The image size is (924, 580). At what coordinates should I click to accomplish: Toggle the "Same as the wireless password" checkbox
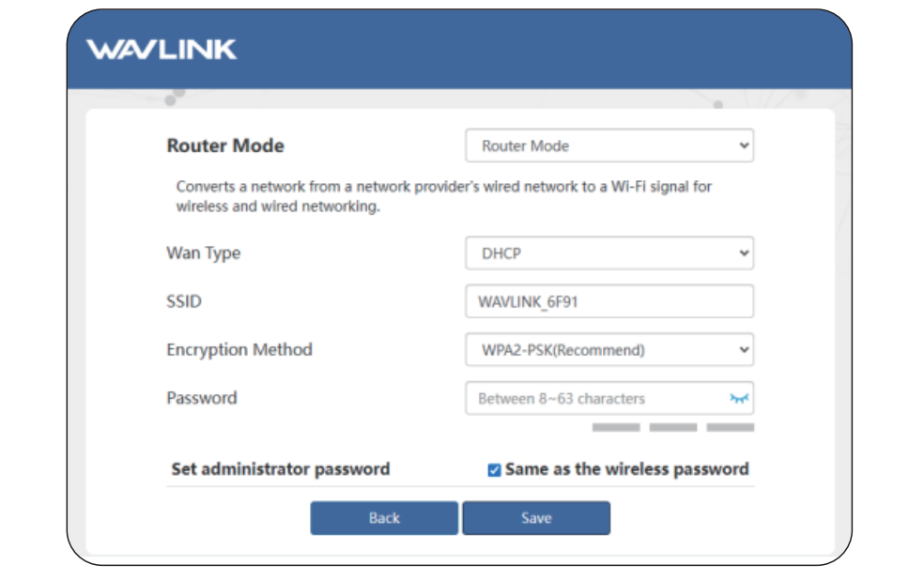pos(494,470)
